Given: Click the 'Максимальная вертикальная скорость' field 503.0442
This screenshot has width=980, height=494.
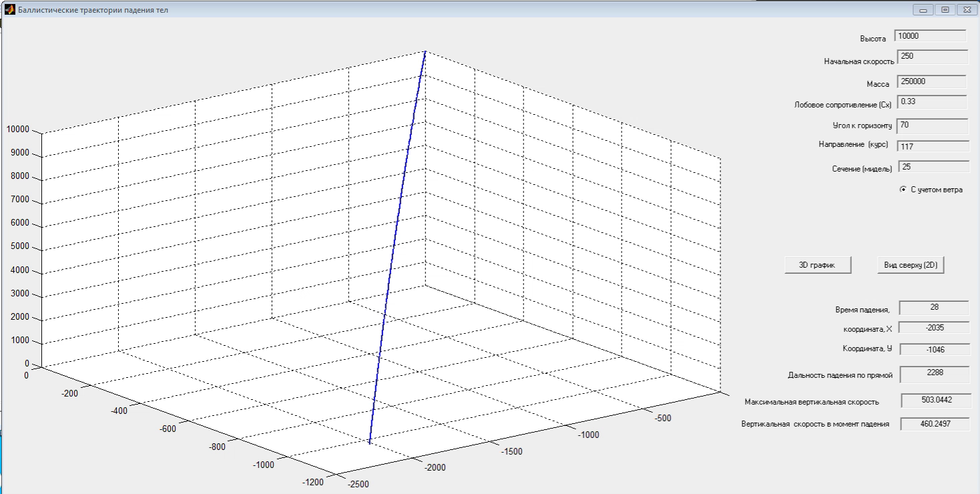Looking at the screenshot, I should click(935, 401).
